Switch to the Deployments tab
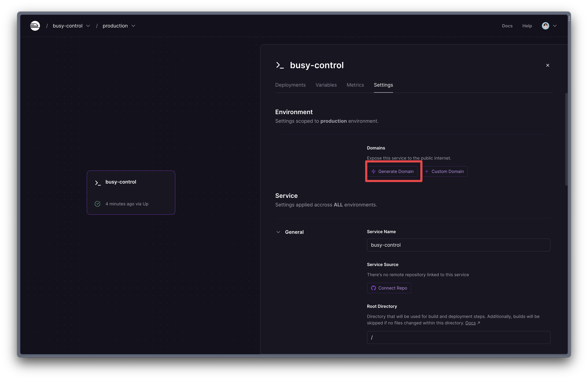588x380 pixels. 290,85
